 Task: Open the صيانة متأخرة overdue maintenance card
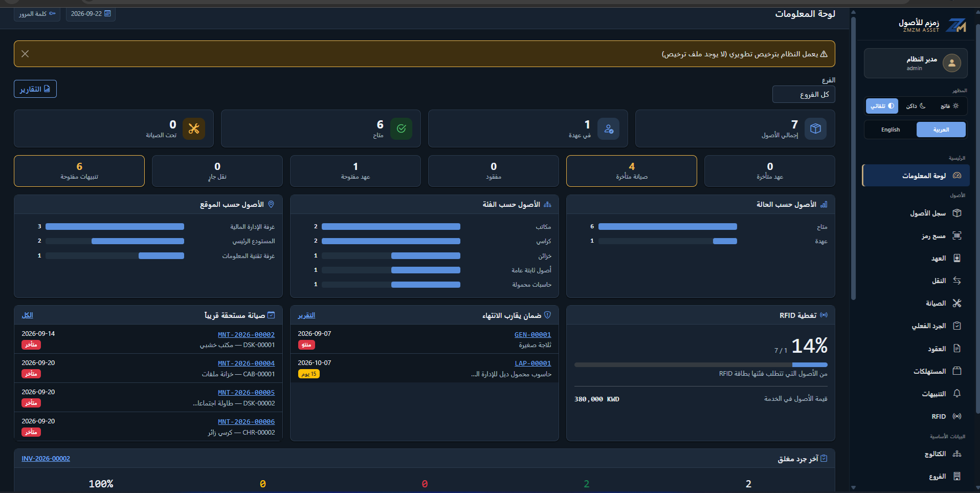click(632, 171)
